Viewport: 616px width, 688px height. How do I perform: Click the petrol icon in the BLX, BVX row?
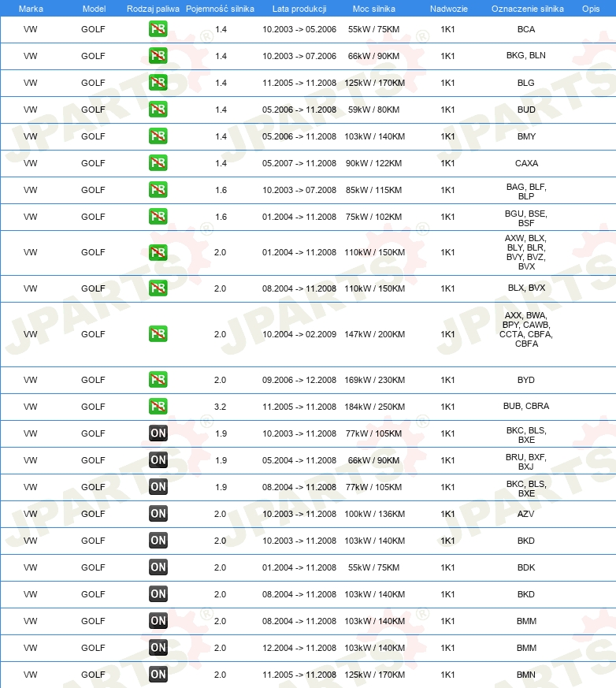(158, 288)
